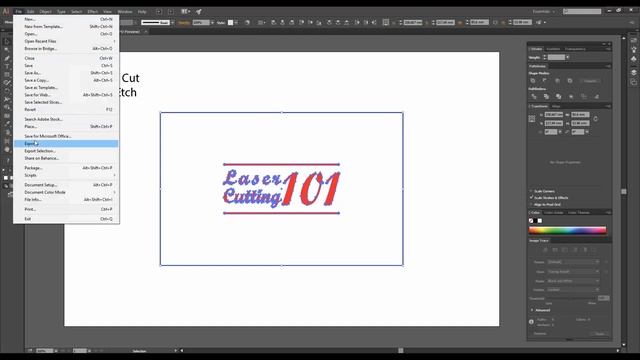The height and width of the screenshot is (360, 640).
Task: Click the Crop pathfinder icon
Action: click(x=571, y=97)
